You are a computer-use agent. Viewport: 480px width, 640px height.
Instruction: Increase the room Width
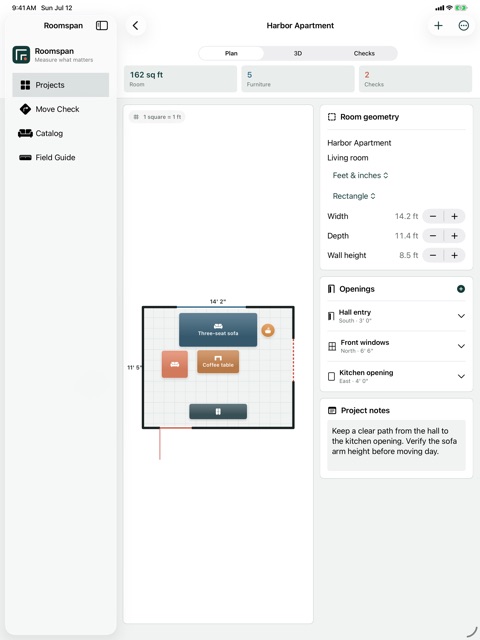click(454, 216)
